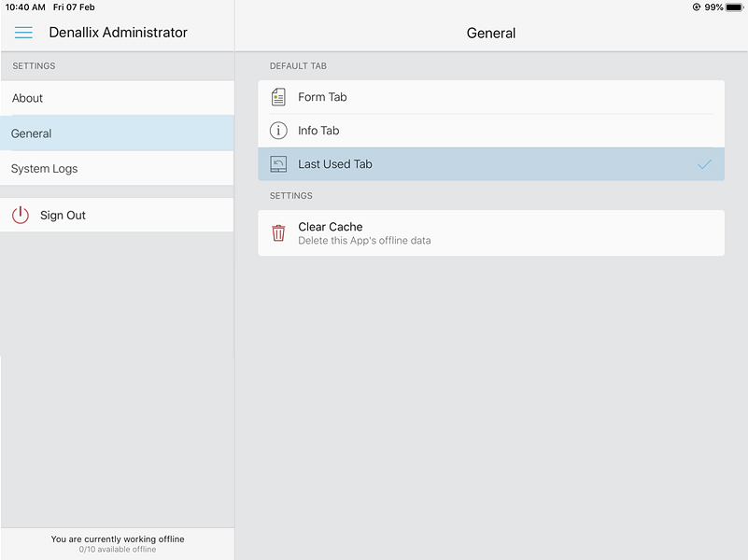
Task: Click the 'Fri 07 Feb' date
Action: pyautogui.click(x=74, y=7)
